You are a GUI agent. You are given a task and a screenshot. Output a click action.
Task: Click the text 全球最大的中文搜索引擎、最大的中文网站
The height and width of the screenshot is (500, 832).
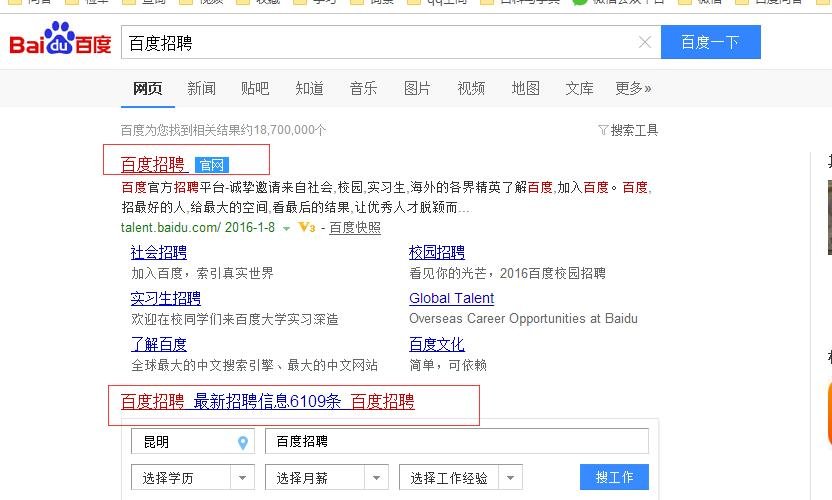pyautogui.click(x=254, y=365)
